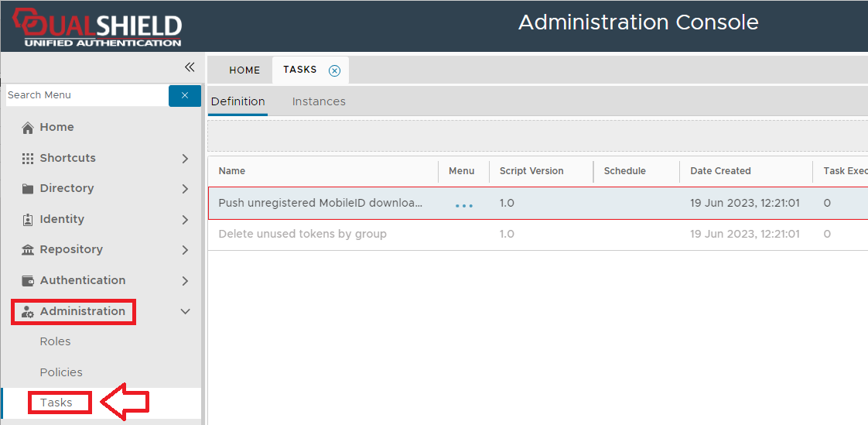Click the Shortcuts grid icon
The height and width of the screenshot is (425, 868).
pyautogui.click(x=28, y=158)
